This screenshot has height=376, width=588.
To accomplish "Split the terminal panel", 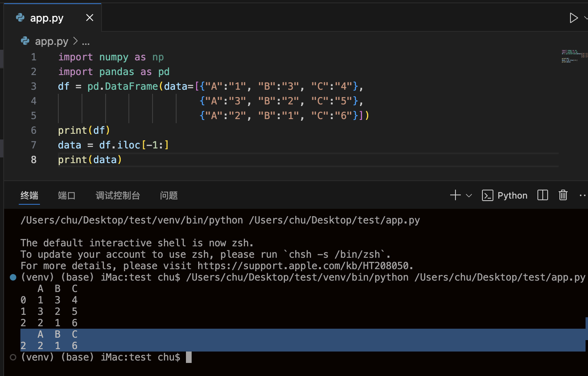I will click(x=542, y=195).
